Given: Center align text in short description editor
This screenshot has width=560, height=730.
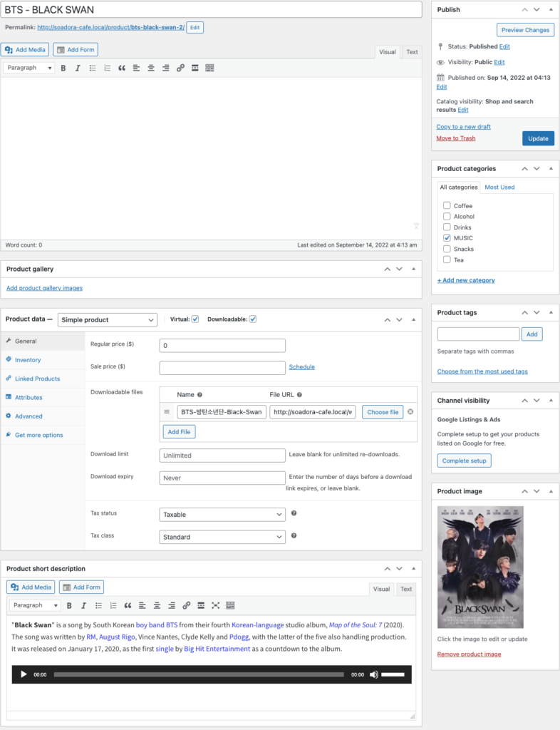Looking at the screenshot, I should coord(157,605).
